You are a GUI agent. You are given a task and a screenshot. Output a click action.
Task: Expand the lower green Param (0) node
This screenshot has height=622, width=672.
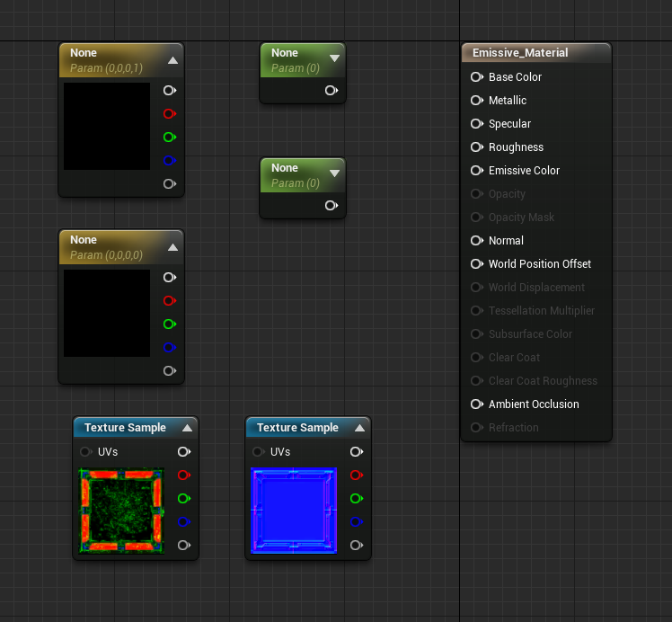[335, 173]
